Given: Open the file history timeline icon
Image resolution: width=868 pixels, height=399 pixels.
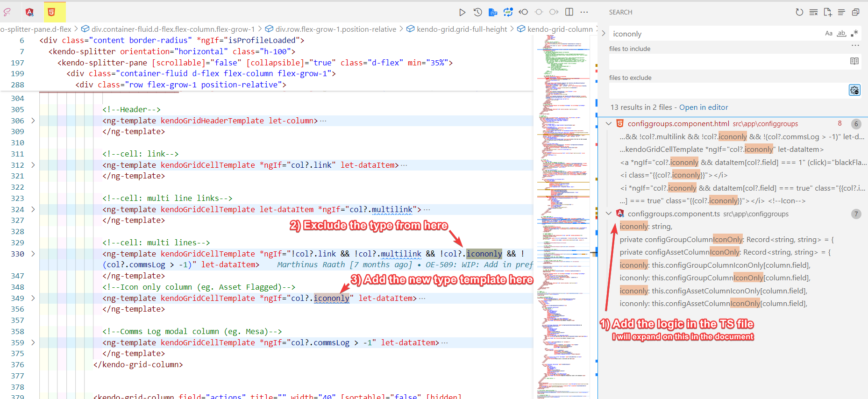Looking at the screenshot, I should pos(477,12).
